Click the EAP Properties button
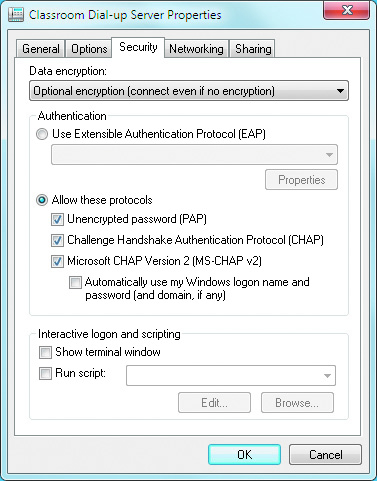Viewport: 378px width, 481px height. 301,180
